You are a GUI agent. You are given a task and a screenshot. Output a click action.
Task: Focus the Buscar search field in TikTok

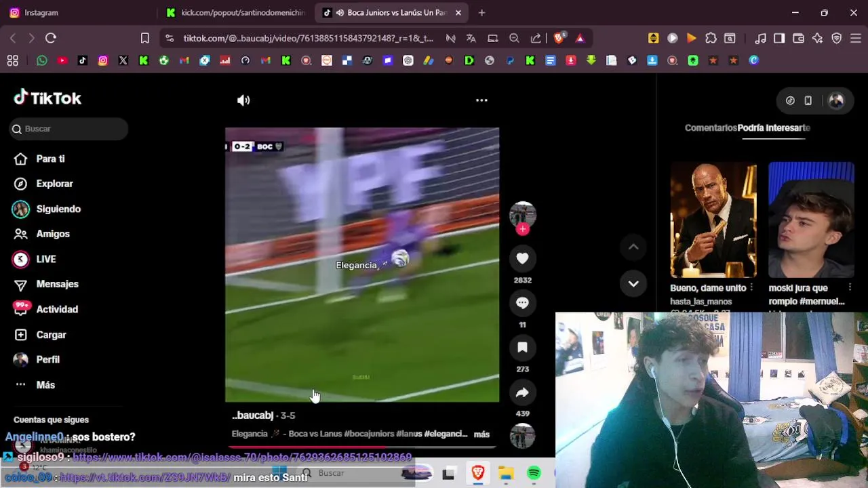(x=69, y=129)
